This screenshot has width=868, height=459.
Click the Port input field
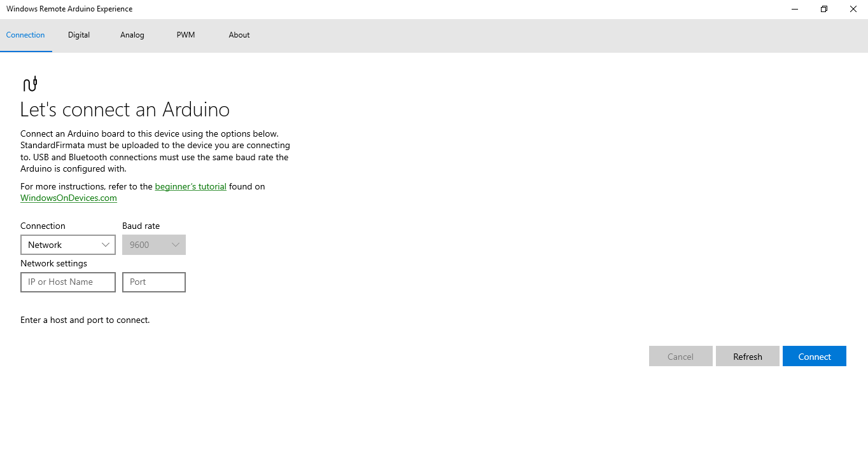(x=153, y=282)
